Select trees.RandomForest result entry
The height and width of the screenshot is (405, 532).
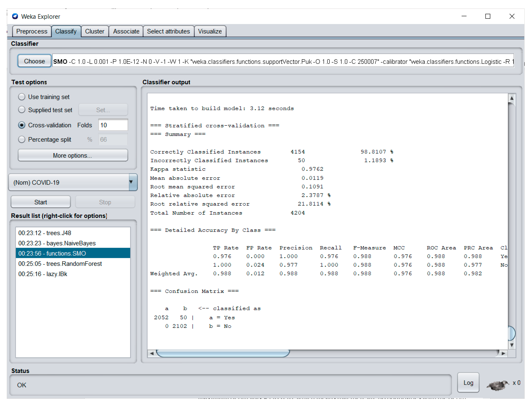click(x=60, y=264)
